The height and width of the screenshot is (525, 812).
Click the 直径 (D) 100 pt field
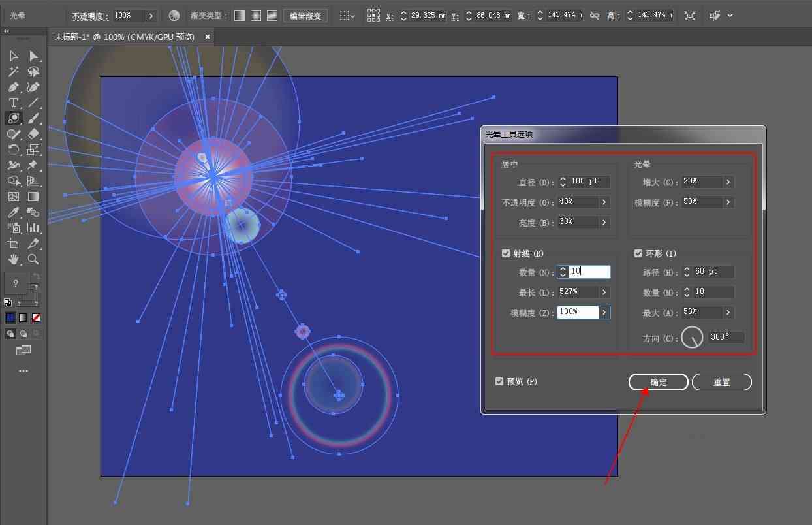click(589, 182)
